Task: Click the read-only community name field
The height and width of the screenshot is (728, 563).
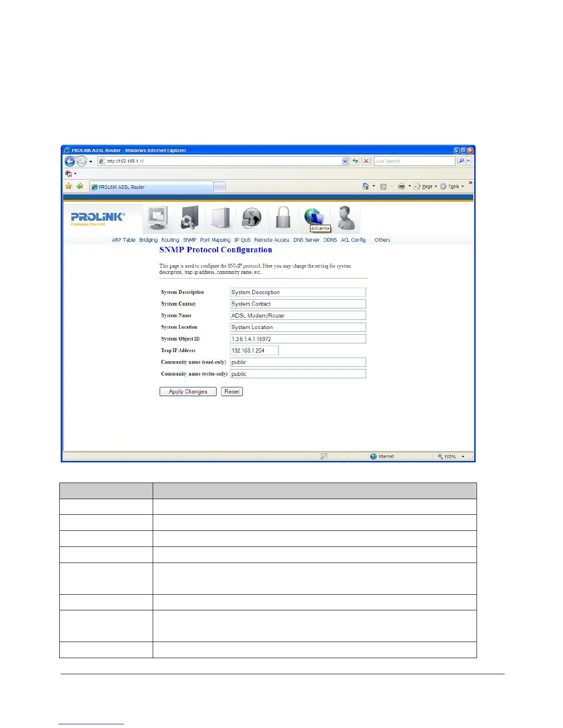Action: (x=298, y=362)
